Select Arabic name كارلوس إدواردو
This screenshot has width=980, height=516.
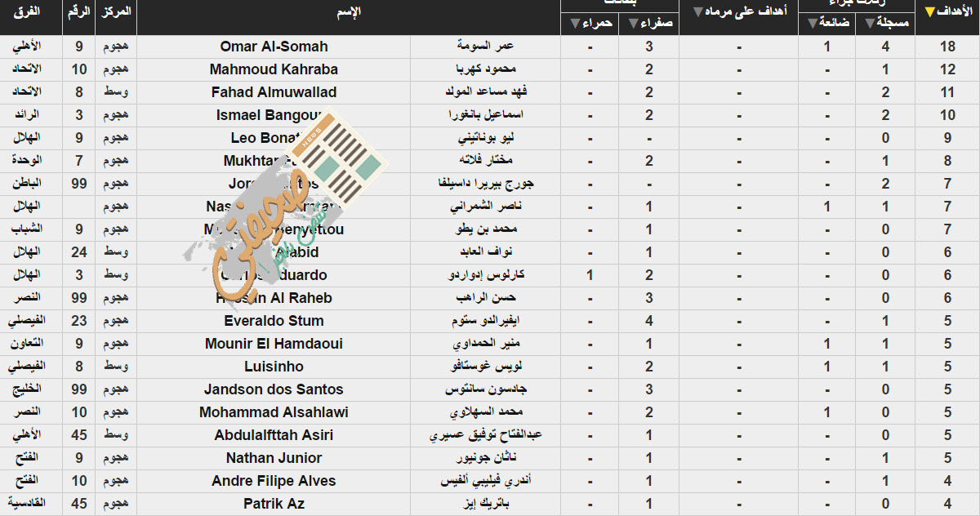click(485, 275)
